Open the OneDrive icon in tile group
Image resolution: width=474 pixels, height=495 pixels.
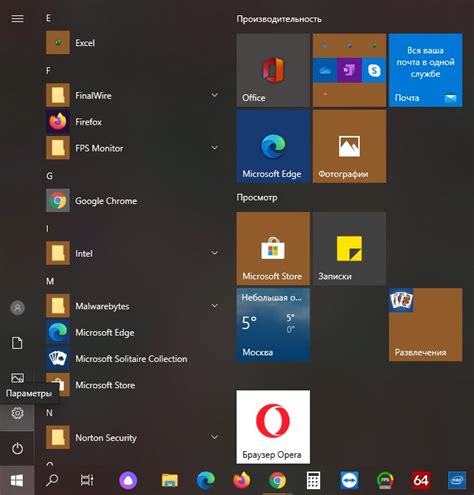click(325, 70)
